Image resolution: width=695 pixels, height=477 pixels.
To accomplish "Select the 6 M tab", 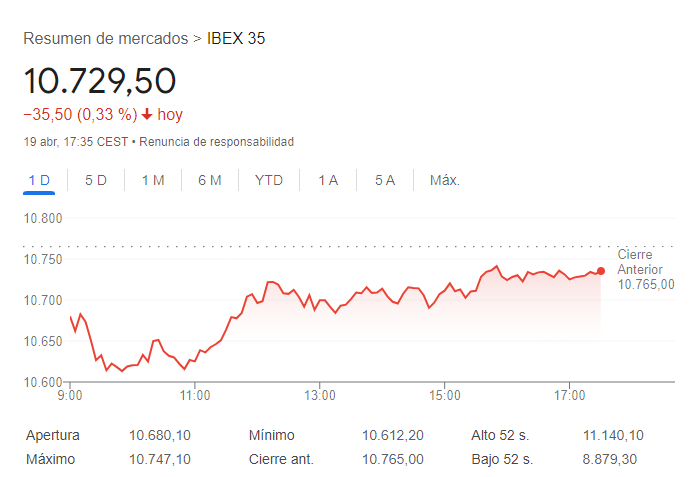I will point(210,180).
